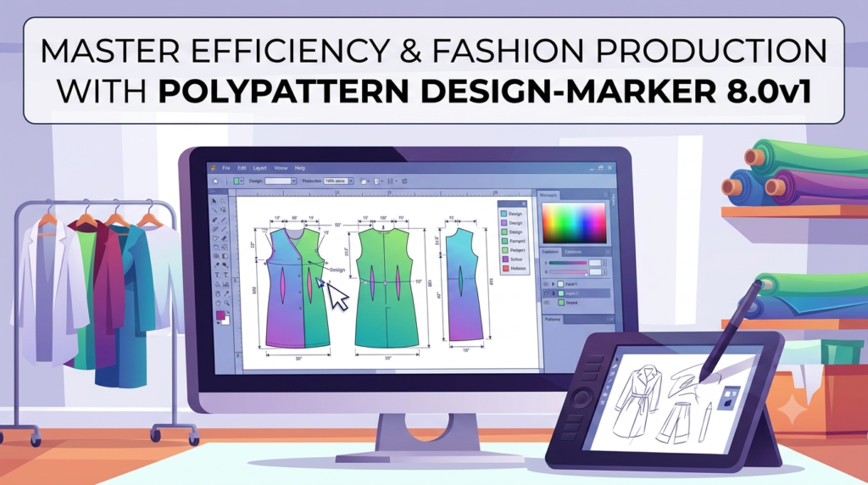This screenshot has height=485, width=868.
Task: Select the purple Design swatch in palette
Action: 504,223
